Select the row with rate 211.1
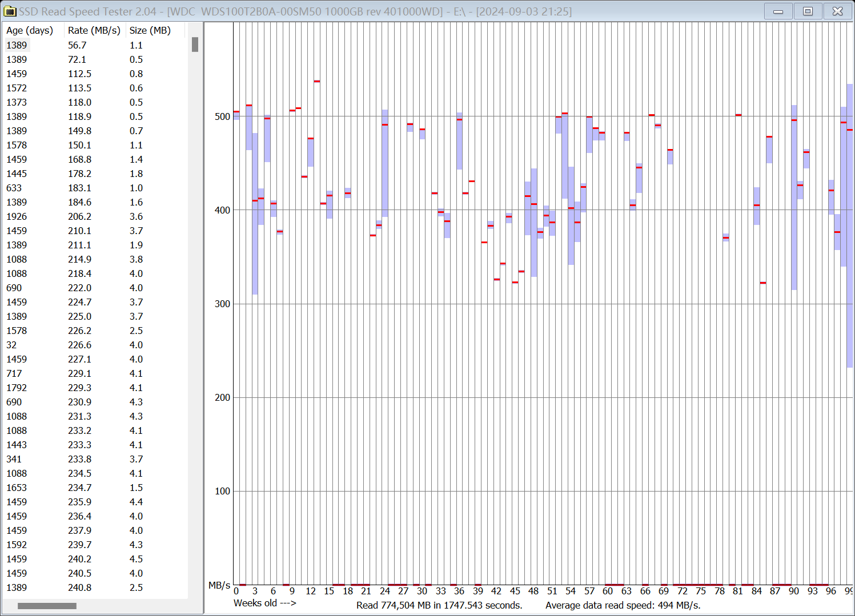This screenshot has height=616, width=855. (95, 245)
